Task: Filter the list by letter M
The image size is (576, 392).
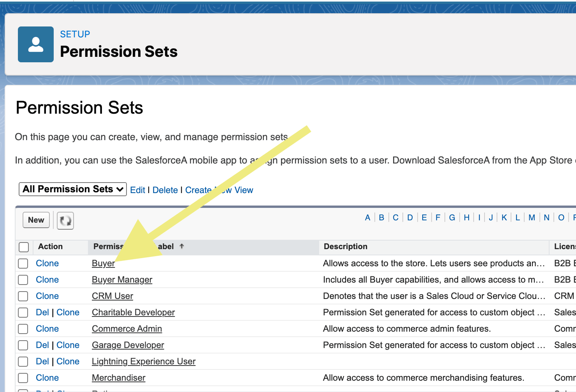Action: pos(531,217)
